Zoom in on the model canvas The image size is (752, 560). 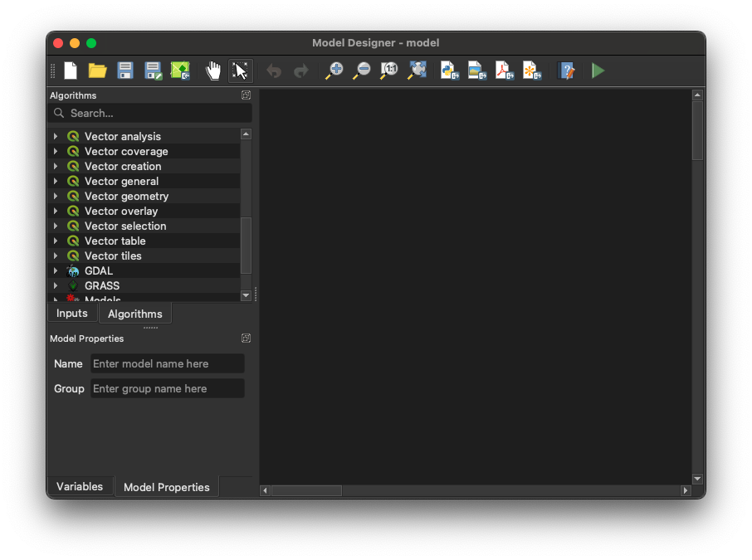tap(334, 71)
